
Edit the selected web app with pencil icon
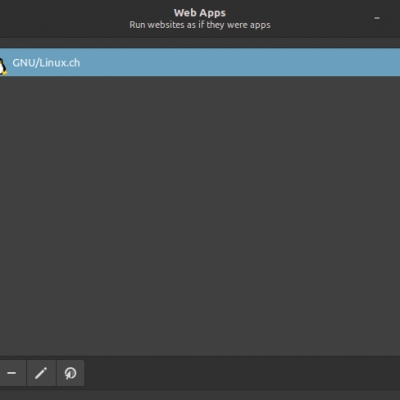click(x=41, y=373)
